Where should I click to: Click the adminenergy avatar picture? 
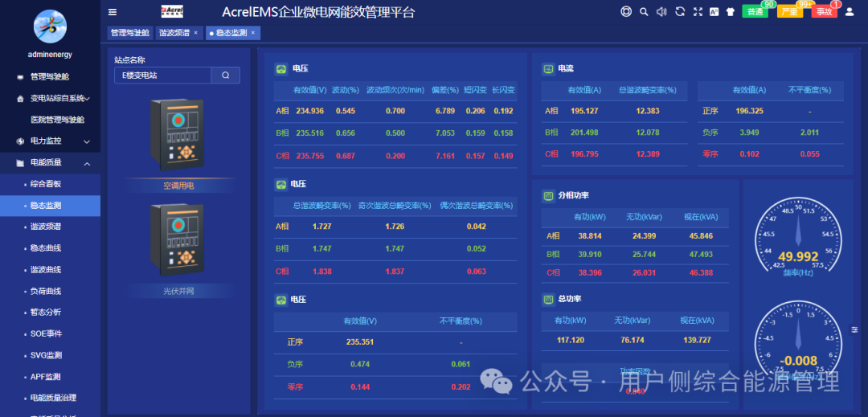tap(51, 26)
